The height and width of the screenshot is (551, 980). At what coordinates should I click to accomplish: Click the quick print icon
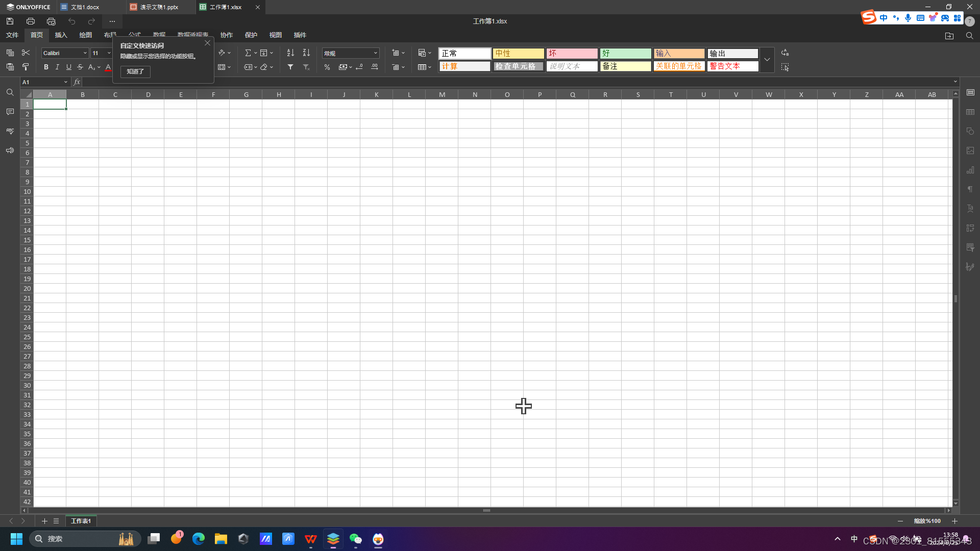point(51,21)
